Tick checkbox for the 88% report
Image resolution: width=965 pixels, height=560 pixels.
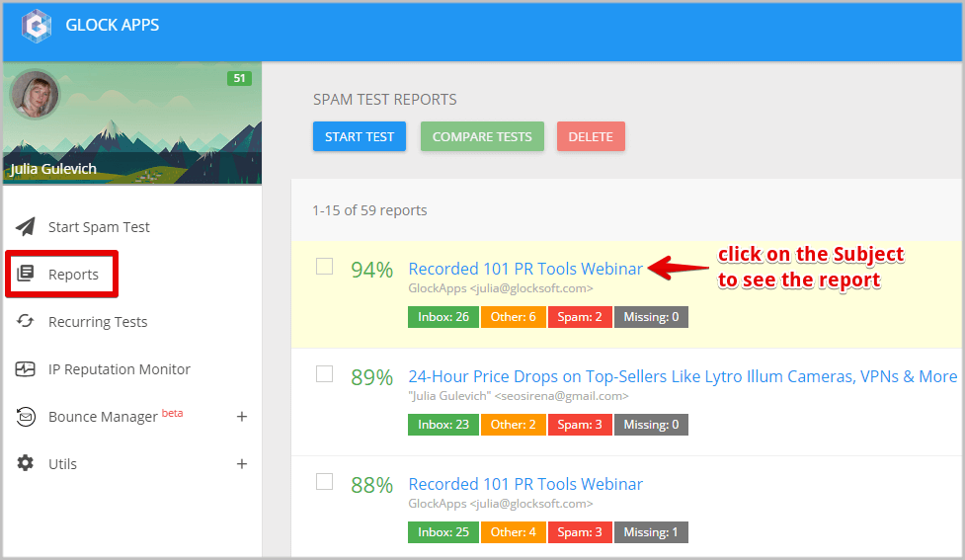[324, 482]
